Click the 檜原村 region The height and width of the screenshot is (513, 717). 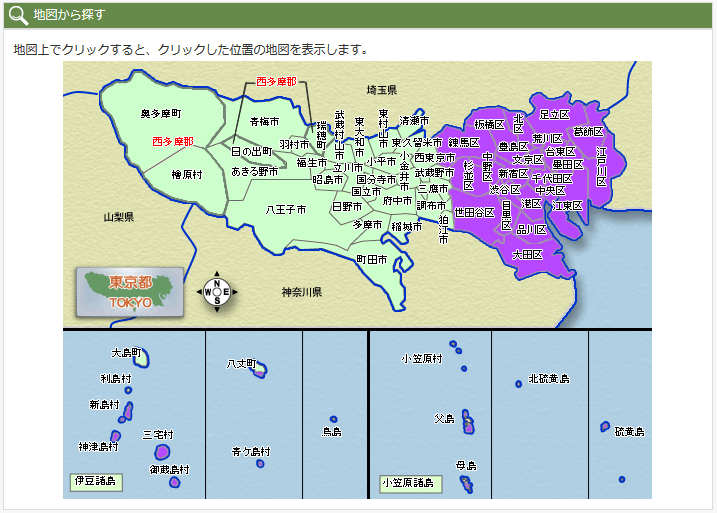[187, 174]
